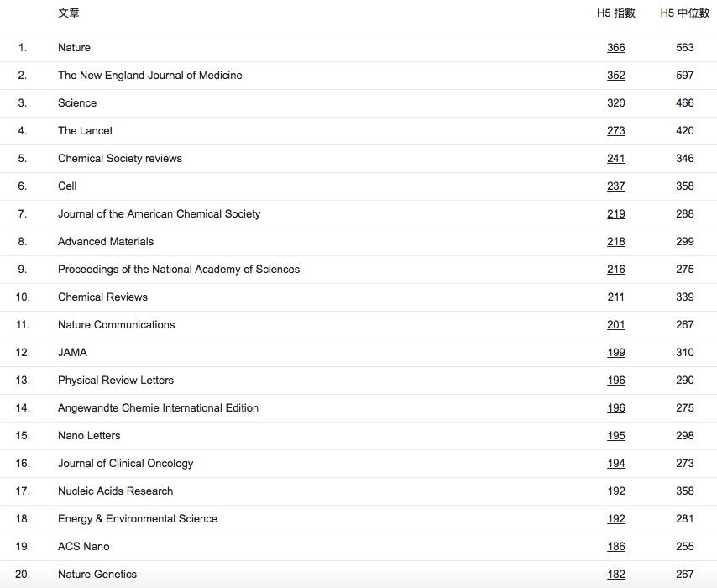Open the 352 h5-index link
Screen dimensions: 717x588
(615, 75)
